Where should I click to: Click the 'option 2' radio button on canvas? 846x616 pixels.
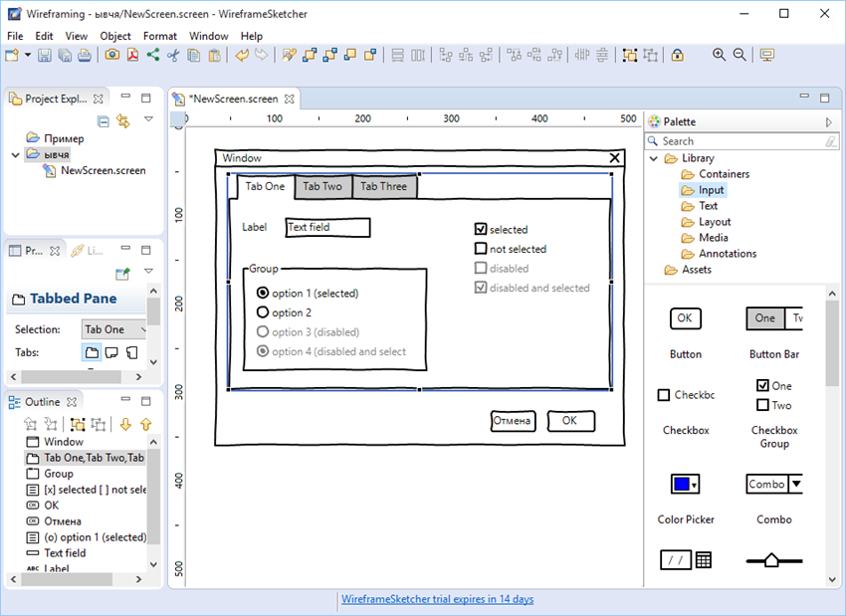[x=263, y=312]
